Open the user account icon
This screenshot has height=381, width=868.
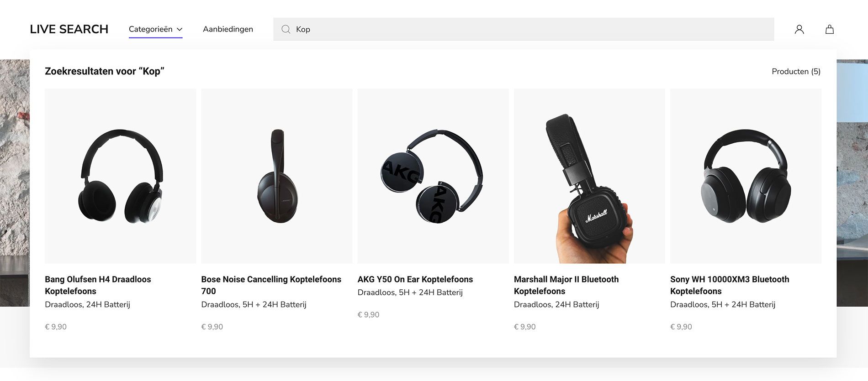point(799,29)
